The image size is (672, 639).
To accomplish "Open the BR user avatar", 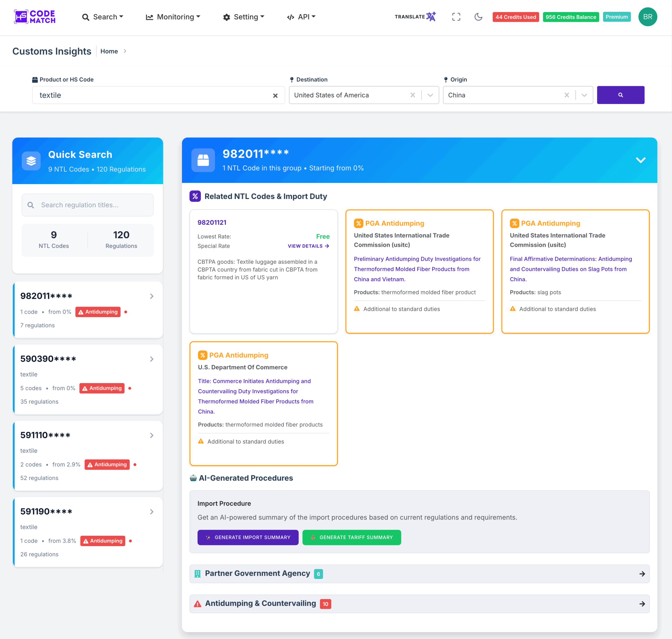I will coord(647,17).
